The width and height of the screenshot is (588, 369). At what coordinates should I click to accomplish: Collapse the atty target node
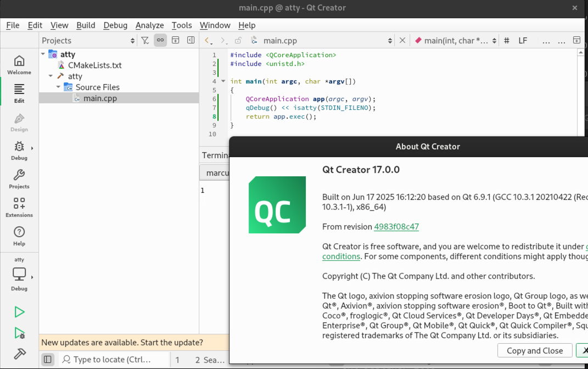coord(51,76)
